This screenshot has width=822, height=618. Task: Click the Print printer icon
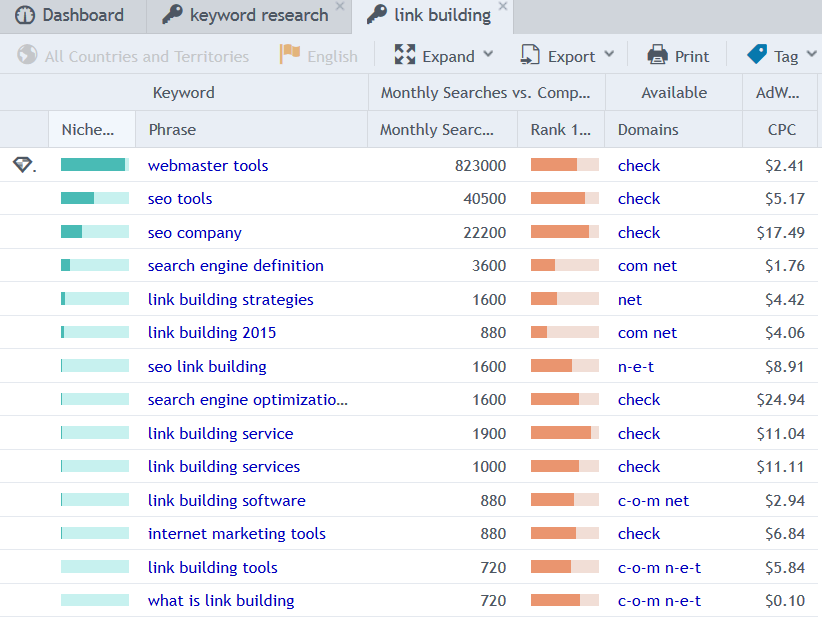tap(657, 55)
